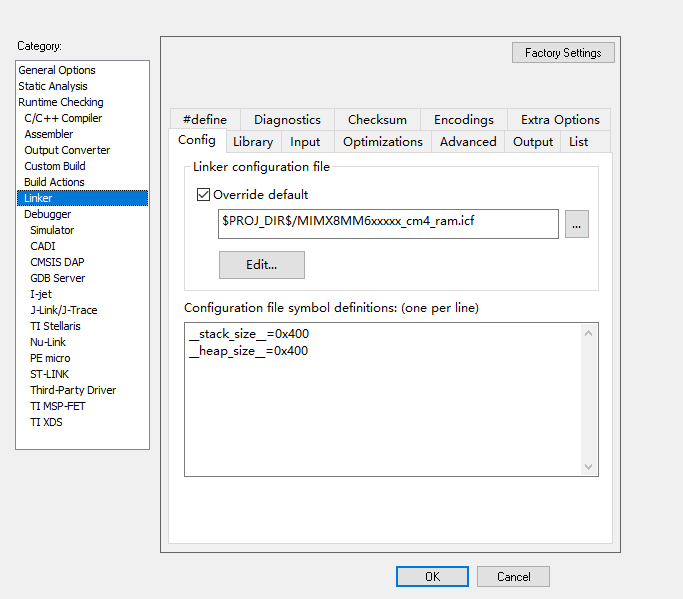Click the linker configuration file path field

(x=388, y=224)
